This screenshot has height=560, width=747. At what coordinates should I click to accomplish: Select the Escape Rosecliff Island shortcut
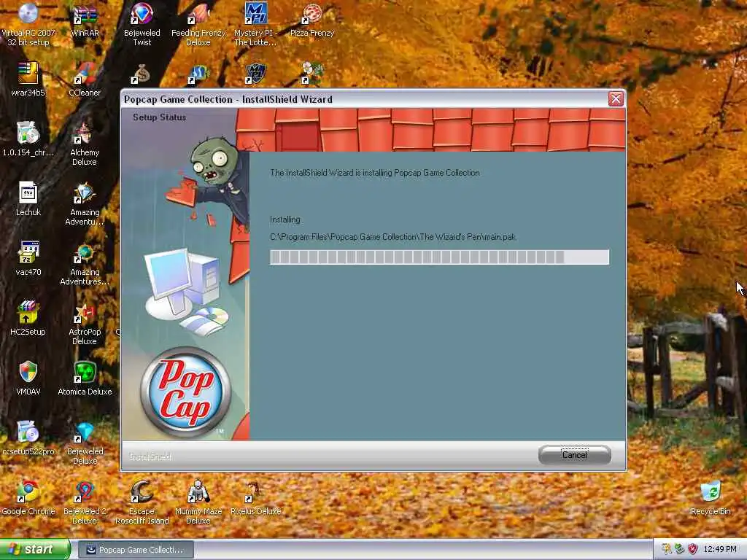coord(142,503)
